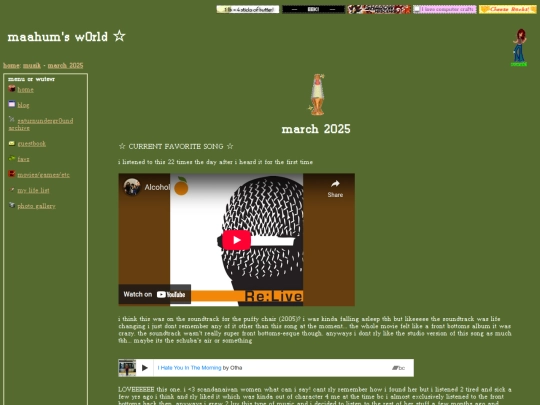Go to musik in the breadcrumb
540x405 pixels.
coord(32,65)
